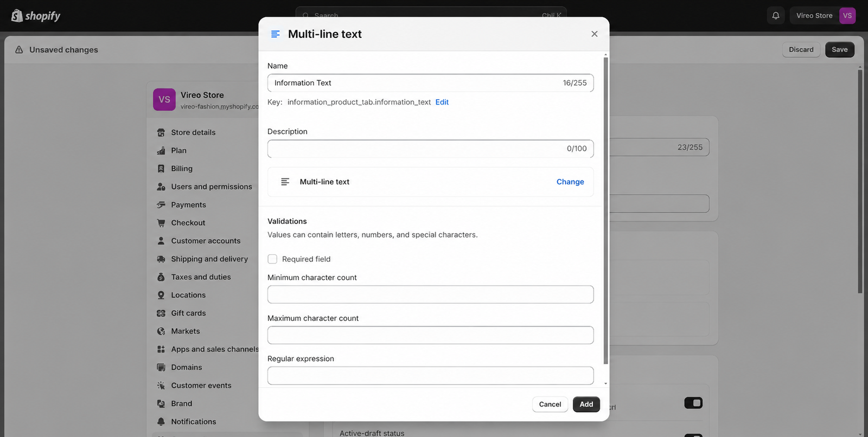This screenshot has width=868, height=437.
Task: Click the Payments sidebar icon
Action: point(161,205)
